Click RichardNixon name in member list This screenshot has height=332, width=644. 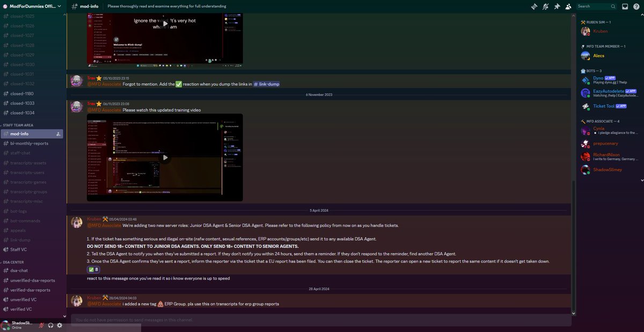(x=606, y=154)
